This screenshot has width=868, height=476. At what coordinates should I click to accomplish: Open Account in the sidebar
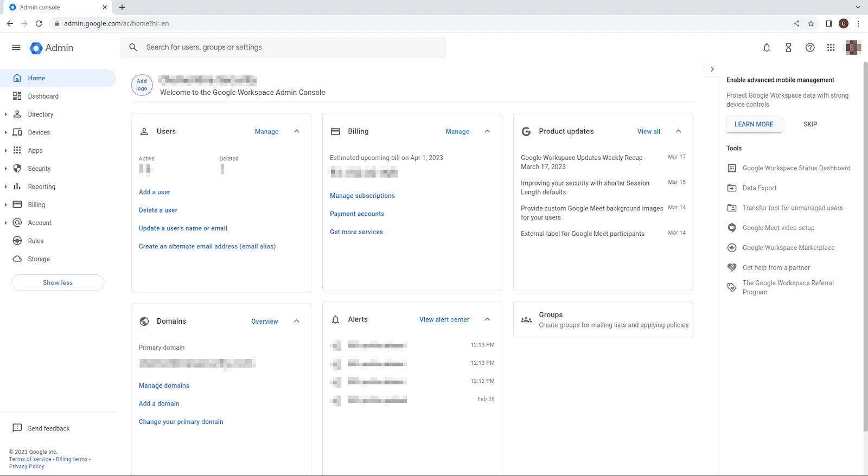[58, 223]
